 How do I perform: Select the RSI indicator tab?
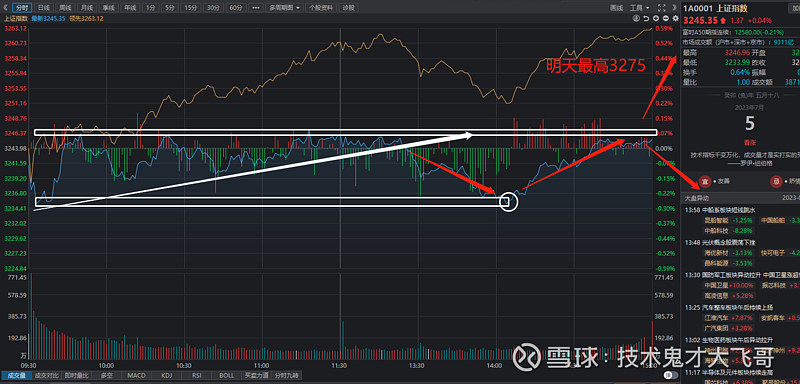[x=196, y=375]
